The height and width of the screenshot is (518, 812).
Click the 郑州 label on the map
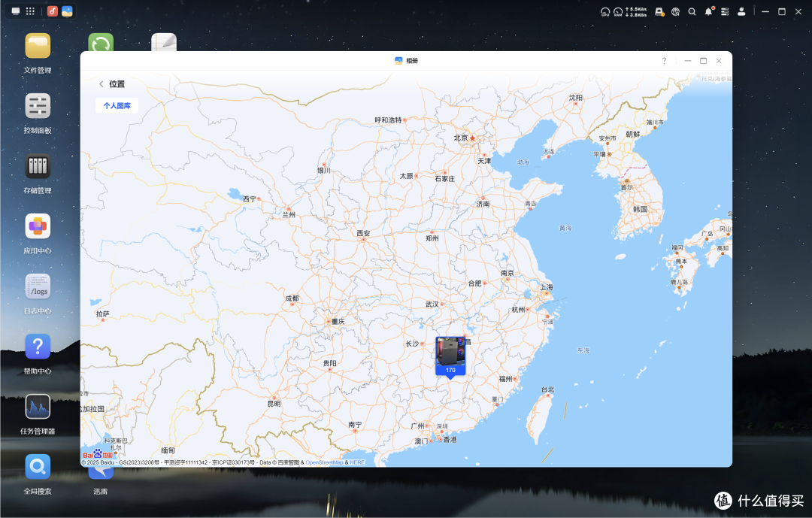[x=432, y=238]
